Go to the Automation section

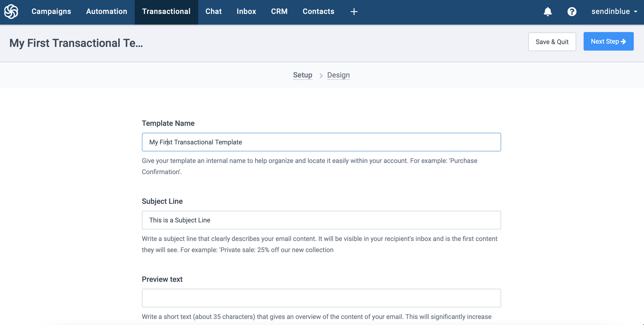[106, 12]
